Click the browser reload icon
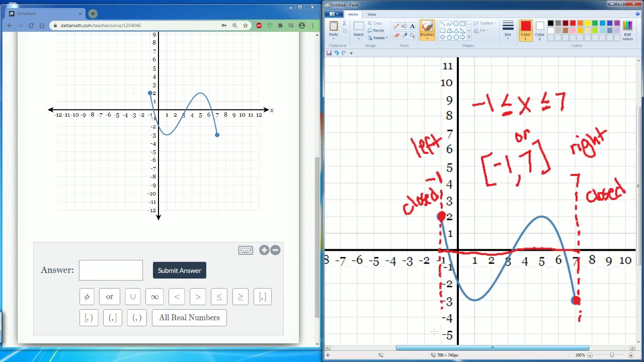This screenshot has height=362, width=644. tap(31, 25)
